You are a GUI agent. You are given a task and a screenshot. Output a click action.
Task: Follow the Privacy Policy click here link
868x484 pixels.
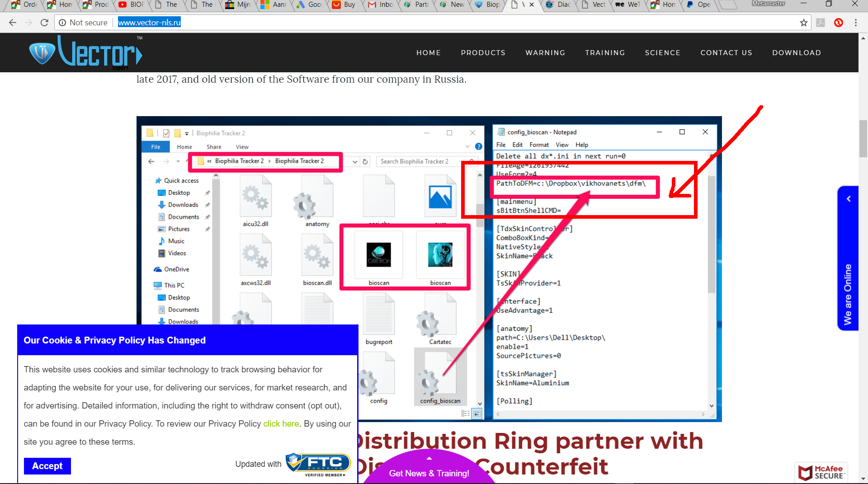pos(281,424)
